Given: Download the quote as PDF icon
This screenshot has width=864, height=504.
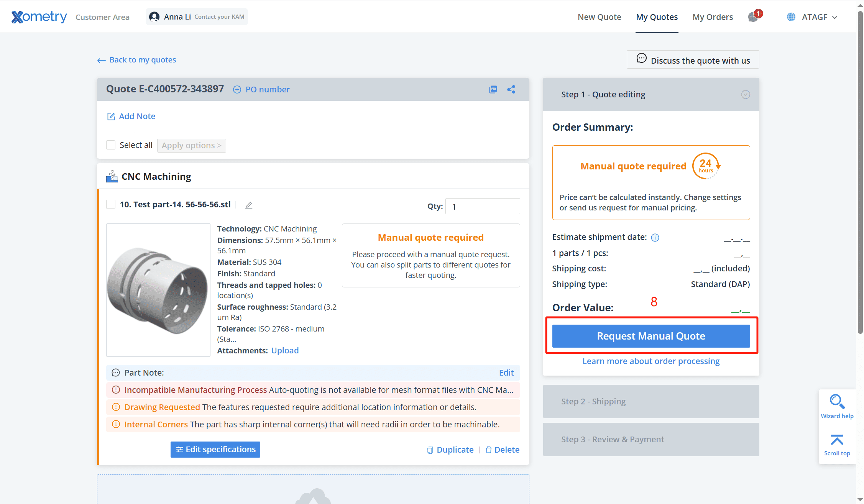Looking at the screenshot, I should tap(493, 89).
